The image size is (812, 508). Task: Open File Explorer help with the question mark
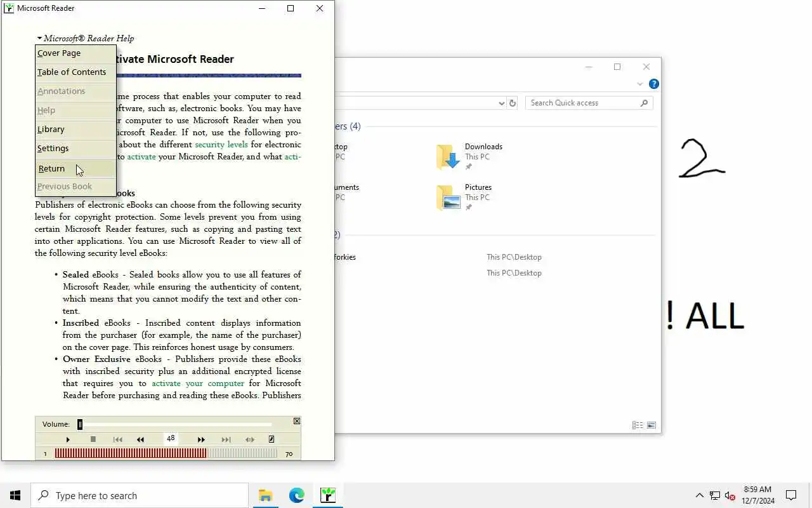654,84
